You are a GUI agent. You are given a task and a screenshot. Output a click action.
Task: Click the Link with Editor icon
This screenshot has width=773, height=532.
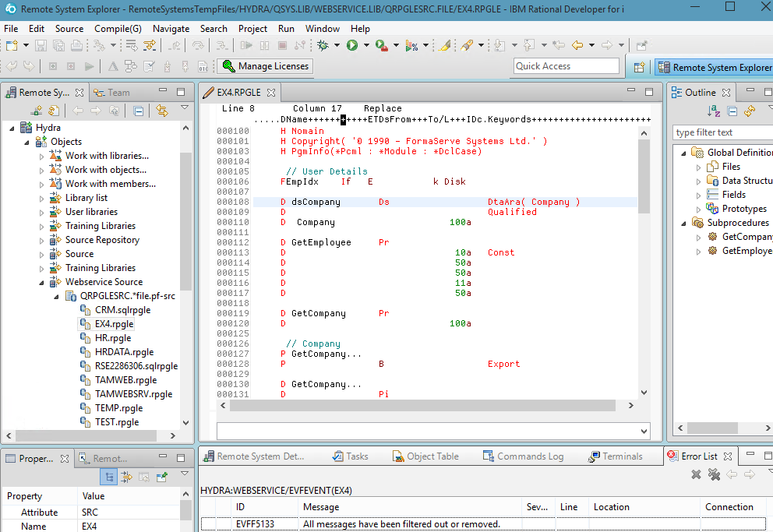tap(161, 111)
